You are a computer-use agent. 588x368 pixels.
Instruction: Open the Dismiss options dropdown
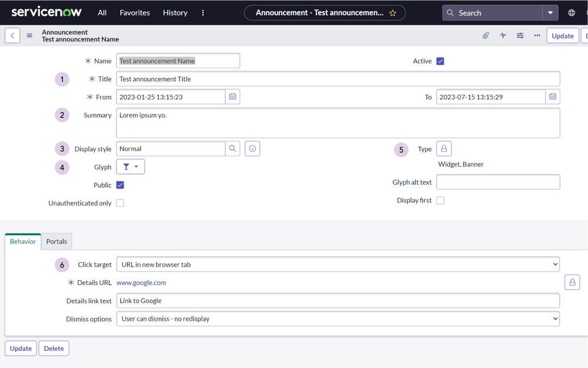point(338,319)
